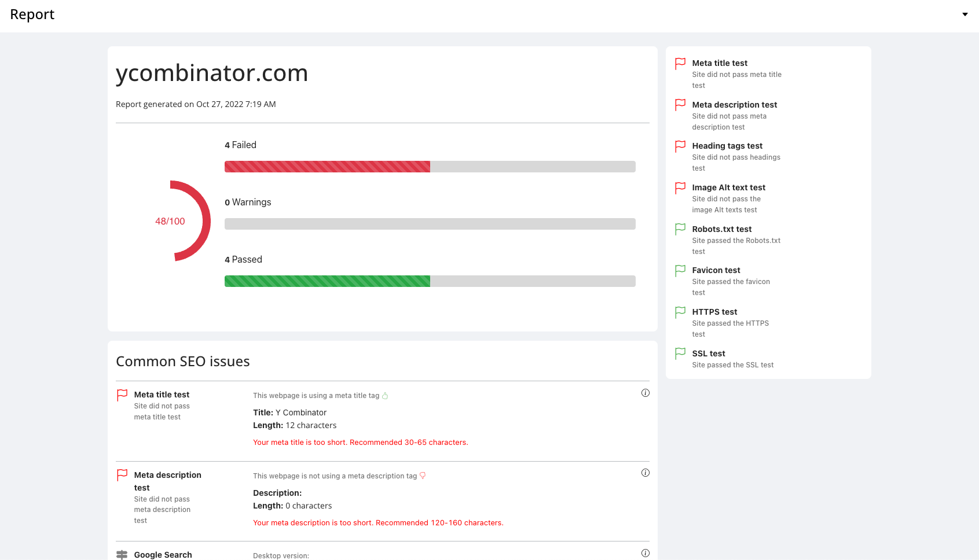This screenshot has width=979, height=560.
Task: Click the green flag beside Favicon test
Action: 680,271
